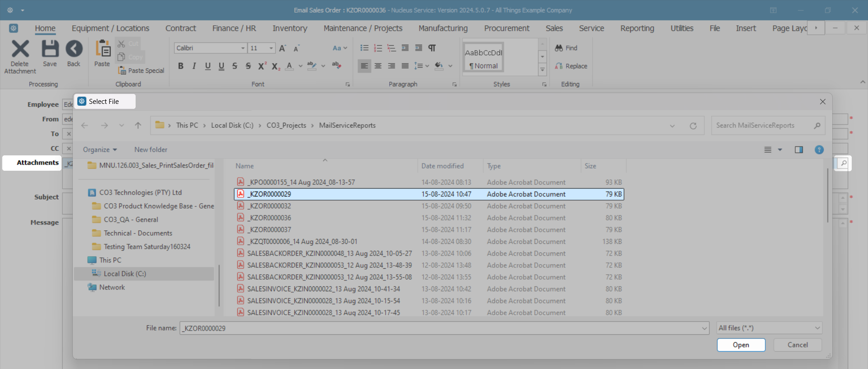Viewport: 868px width, 369px height.
Task: Apply subscript formatting
Action: click(x=276, y=66)
